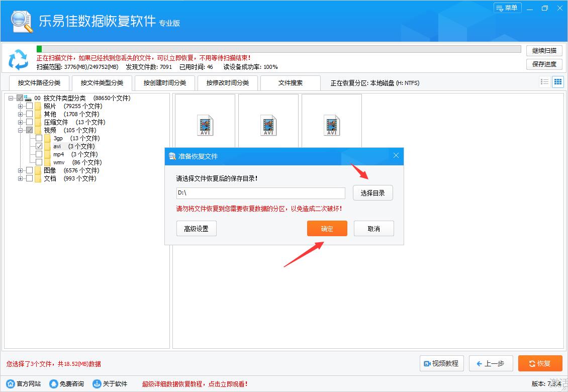Image resolution: width=568 pixels, height=392 pixels.
Task: Click the 官方网站 home icon
Action: [x=11, y=384]
